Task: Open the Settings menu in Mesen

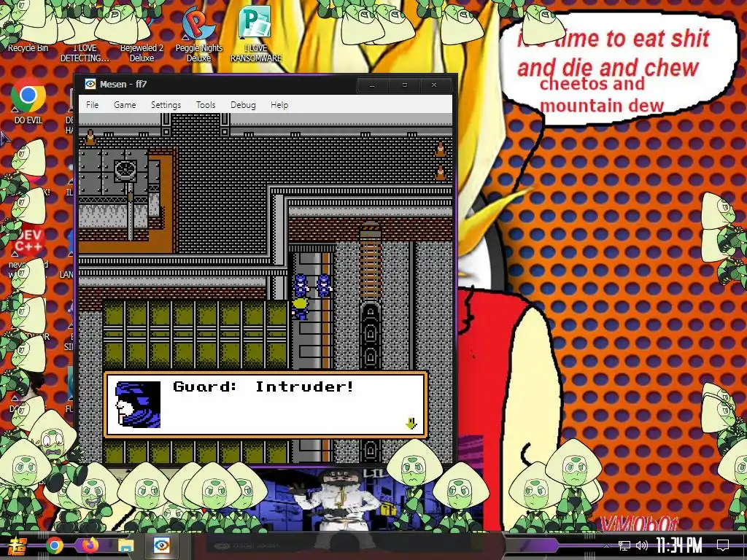Action: click(166, 105)
